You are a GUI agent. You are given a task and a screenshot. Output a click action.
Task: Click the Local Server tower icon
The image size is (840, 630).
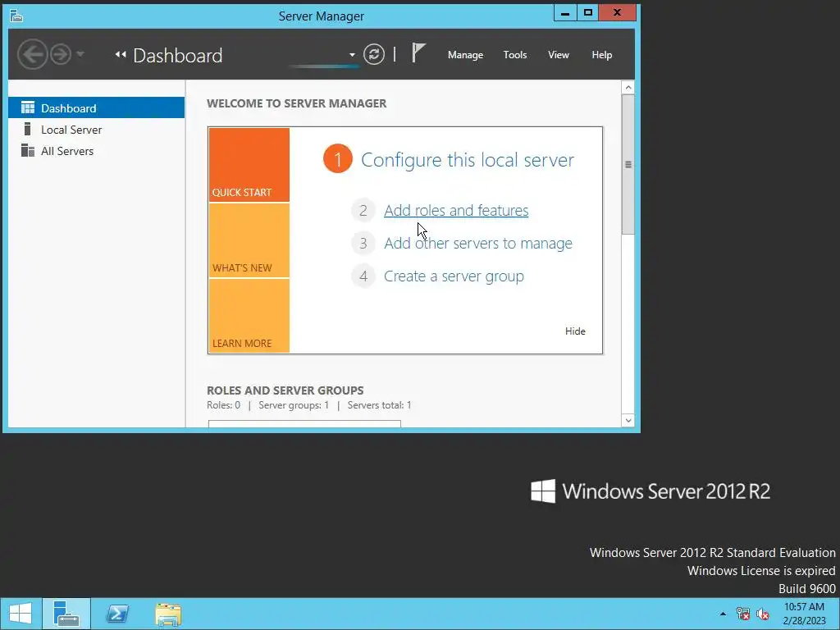[x=27, y=129]
